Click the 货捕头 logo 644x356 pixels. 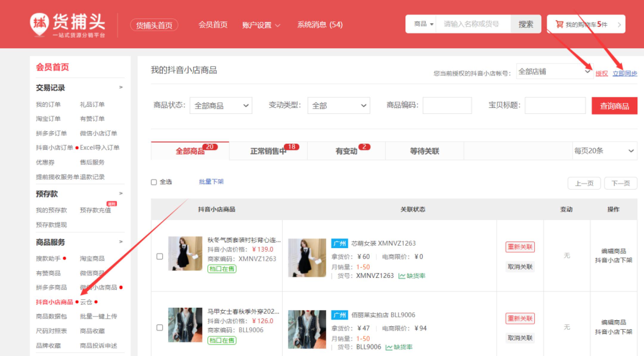(68, 25)
